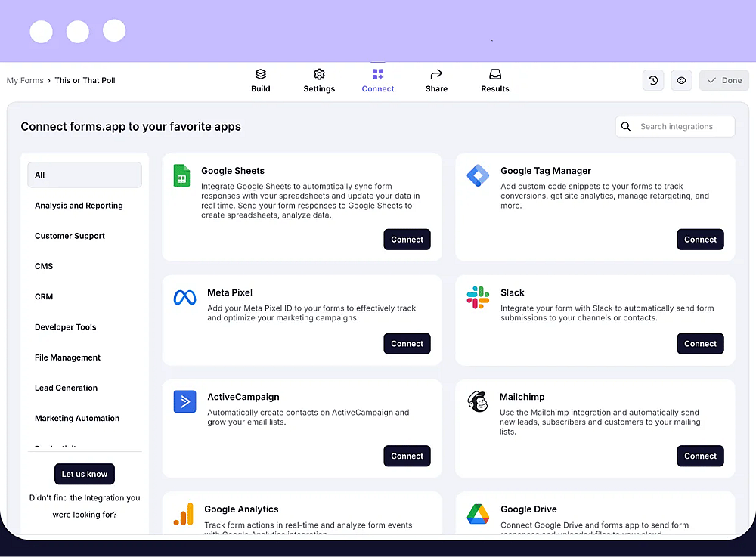The image size is (756, 557).
Task: Open version history clock icon
Action: [653, 80]
